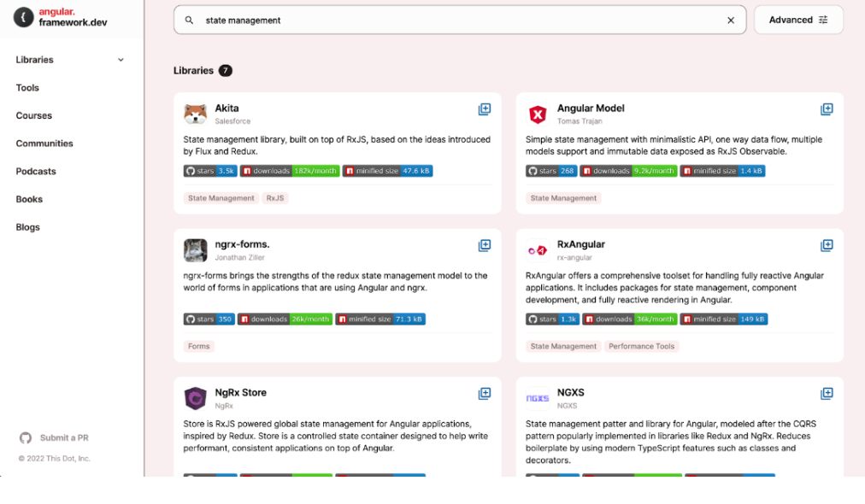Click the RxAngular logo
865x504 pixels.
click(538, 250)
